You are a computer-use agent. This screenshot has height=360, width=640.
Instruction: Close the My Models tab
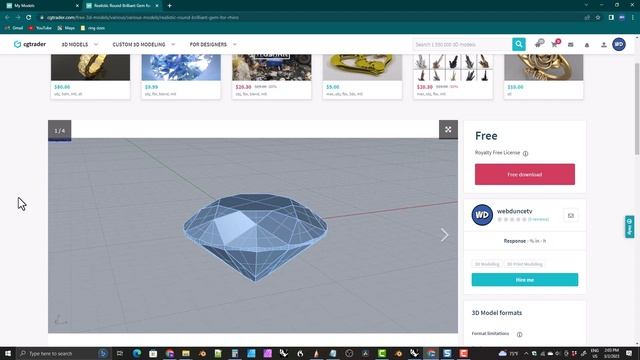(77, 6)
